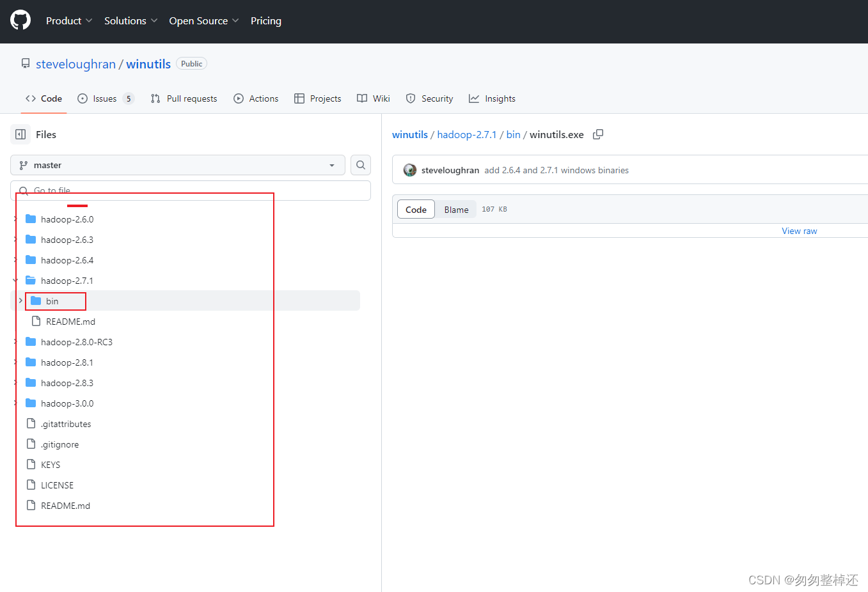Switch to the Blame view

[x=455, y=209]
